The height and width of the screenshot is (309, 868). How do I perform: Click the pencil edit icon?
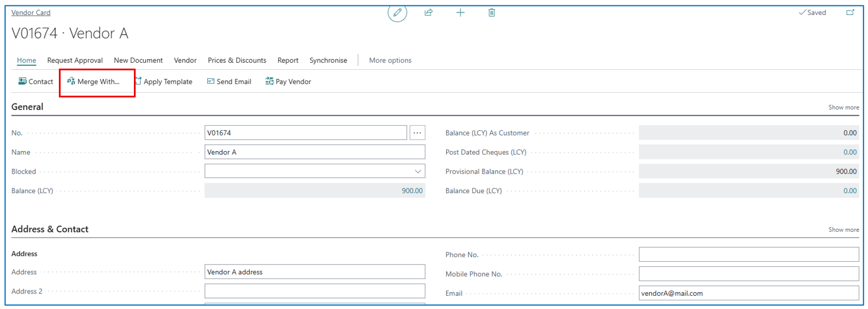click(x=397, y=13)
